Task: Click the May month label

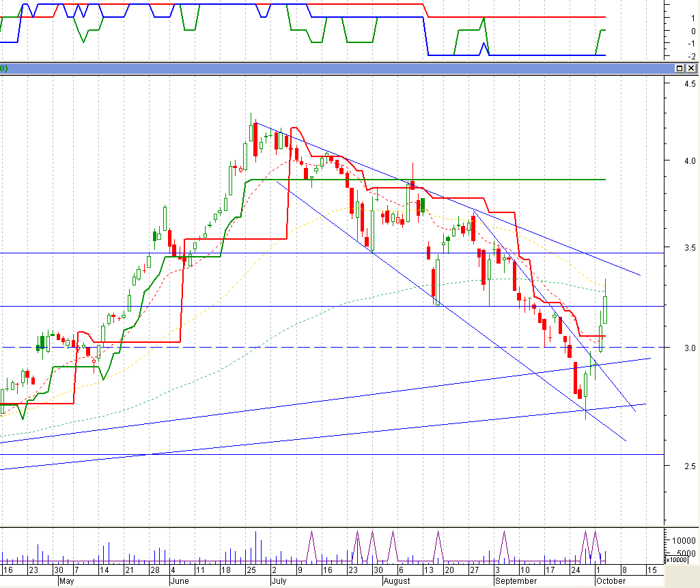Action: click(x=66, y=581)
